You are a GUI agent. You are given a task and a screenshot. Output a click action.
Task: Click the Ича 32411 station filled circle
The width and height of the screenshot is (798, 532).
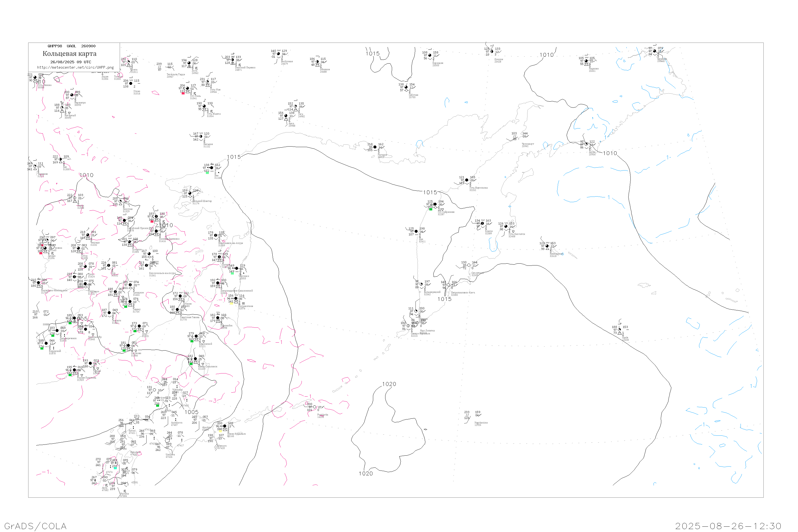coord(416,231)
